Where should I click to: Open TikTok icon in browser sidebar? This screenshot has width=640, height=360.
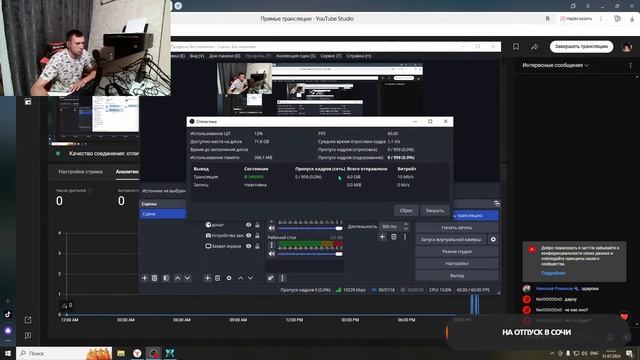[8, 314]
